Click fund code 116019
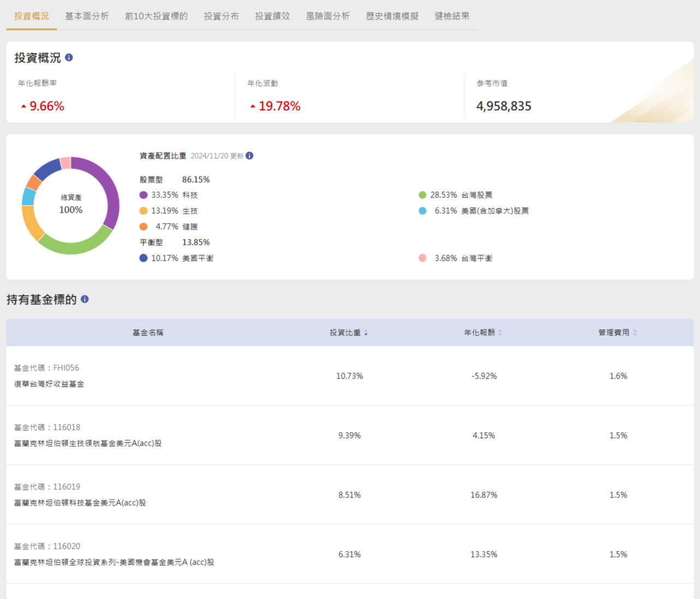The height and width of the screenshot is (599, 700). (67, 487)
